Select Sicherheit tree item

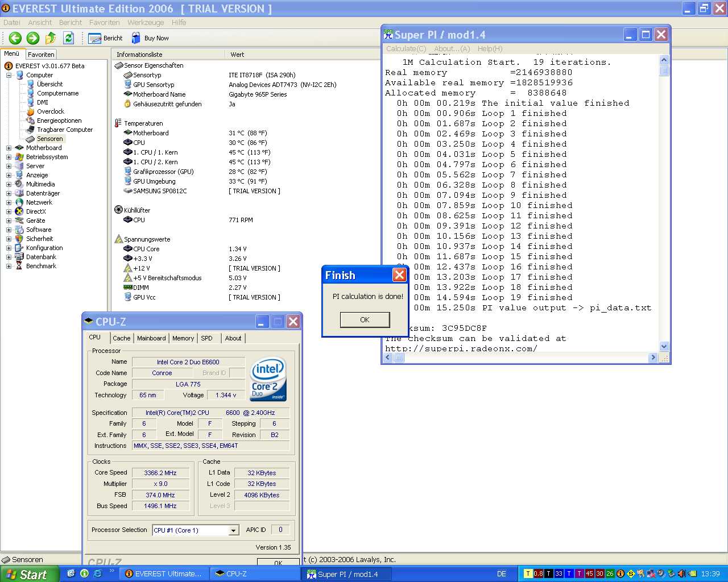point(39,239)
